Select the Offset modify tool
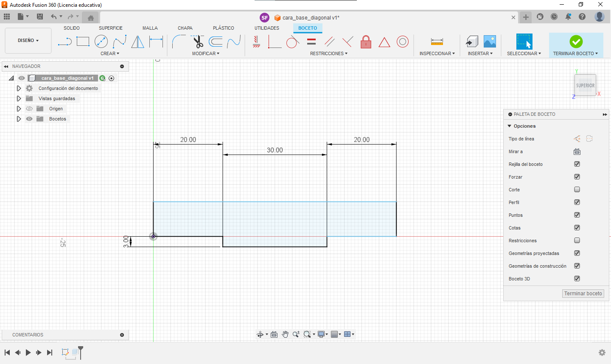The width and height of the screenshot is (611, 364). pyautogui.click(x=216, y=42)
